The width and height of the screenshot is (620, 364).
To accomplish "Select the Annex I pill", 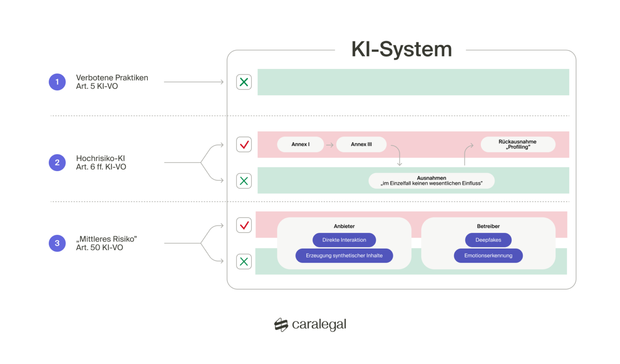I will [300, 144].
